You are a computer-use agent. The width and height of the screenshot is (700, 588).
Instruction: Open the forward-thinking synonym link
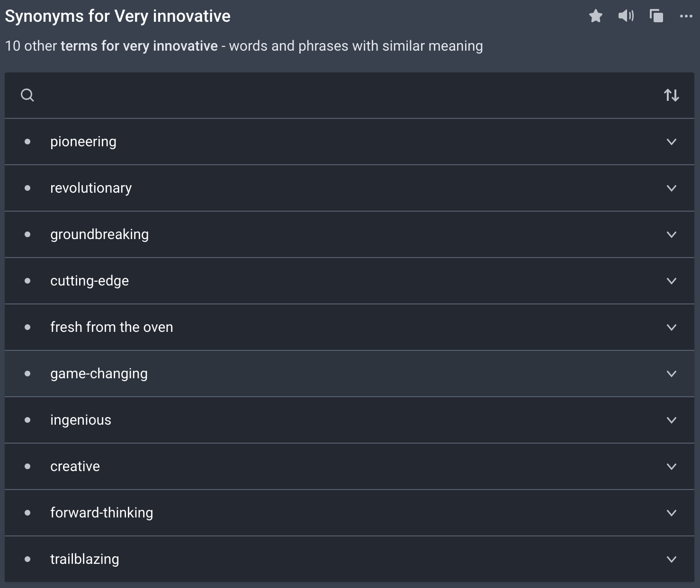[101, 513]
